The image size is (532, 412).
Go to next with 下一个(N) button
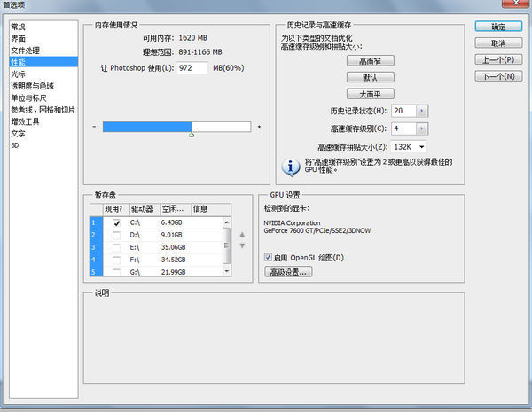(498, 76)
